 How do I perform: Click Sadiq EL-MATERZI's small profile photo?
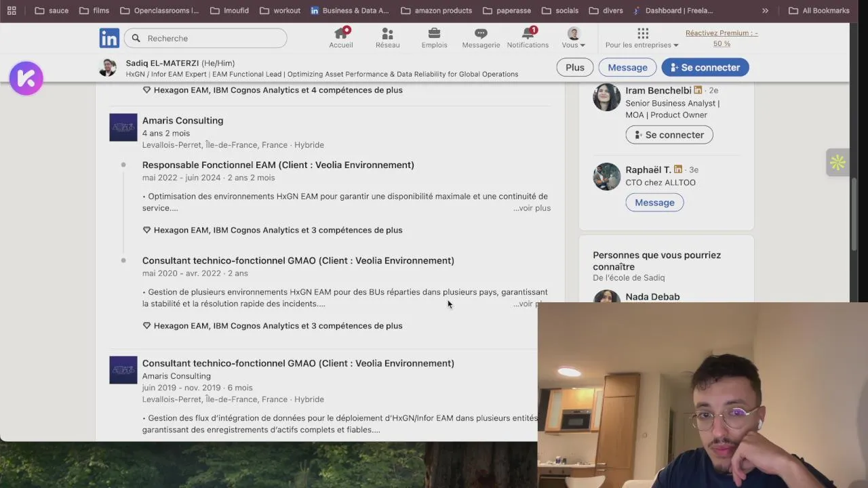108,67
